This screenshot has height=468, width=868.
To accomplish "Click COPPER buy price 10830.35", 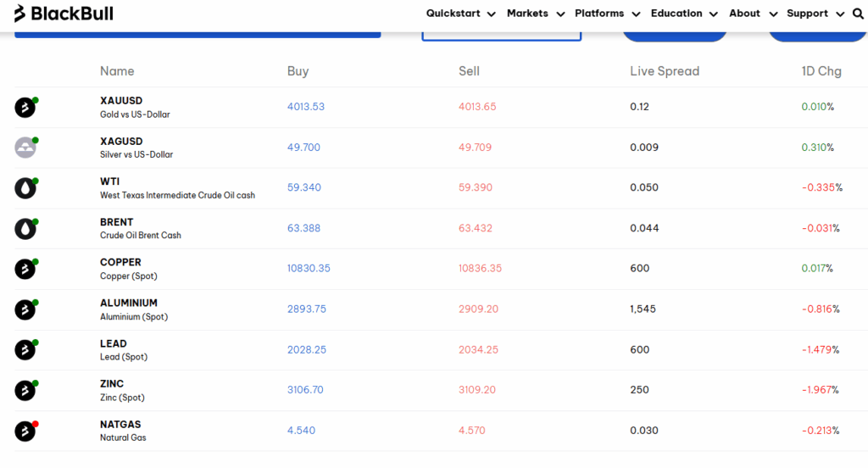I will 309,269.
